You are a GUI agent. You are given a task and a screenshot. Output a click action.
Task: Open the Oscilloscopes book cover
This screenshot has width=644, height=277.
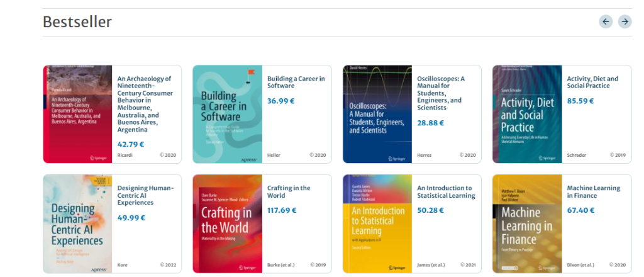tap(377, 114)
